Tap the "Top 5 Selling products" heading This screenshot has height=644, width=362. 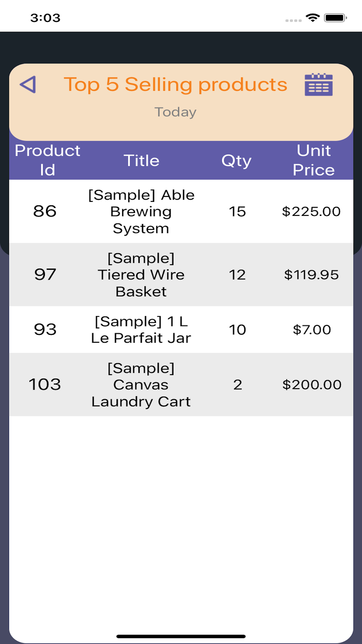pyautogui.click(x=175, y=85)
